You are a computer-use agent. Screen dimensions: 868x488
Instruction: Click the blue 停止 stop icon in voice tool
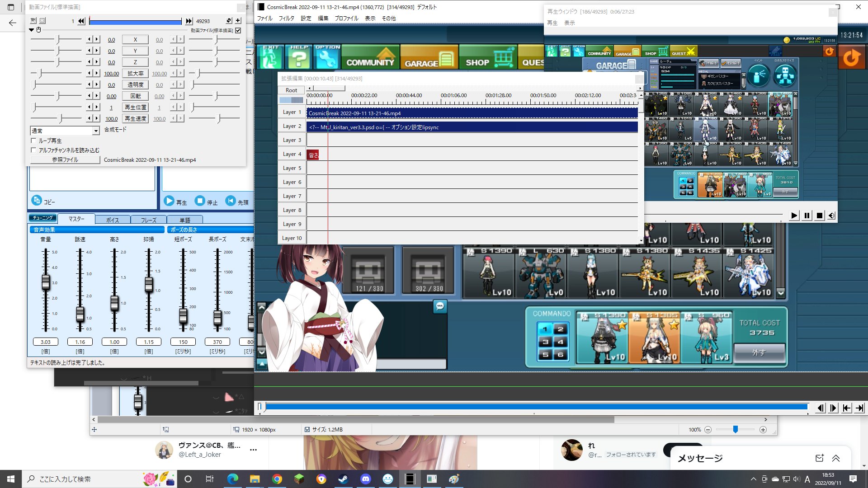(x=200, y=201)
